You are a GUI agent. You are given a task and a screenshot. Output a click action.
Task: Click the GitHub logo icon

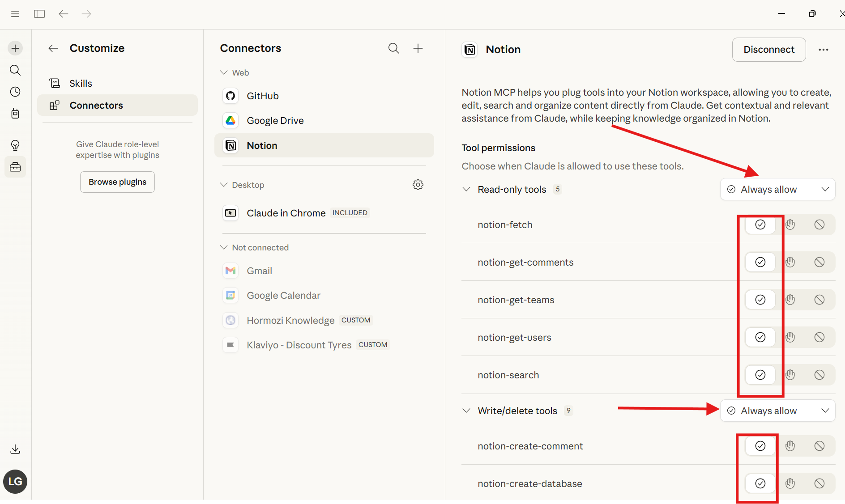point(230,96)
